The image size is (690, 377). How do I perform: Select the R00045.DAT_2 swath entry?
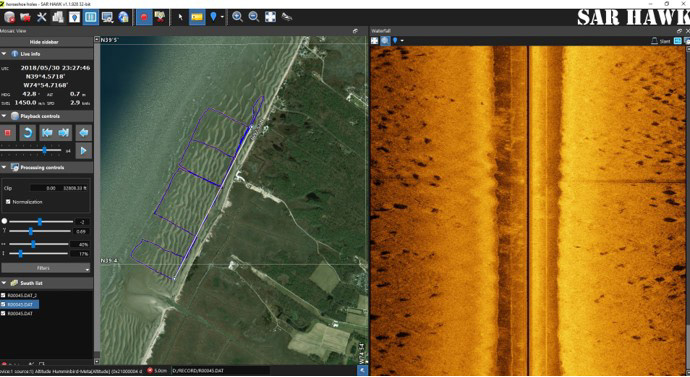coord(22,295)
